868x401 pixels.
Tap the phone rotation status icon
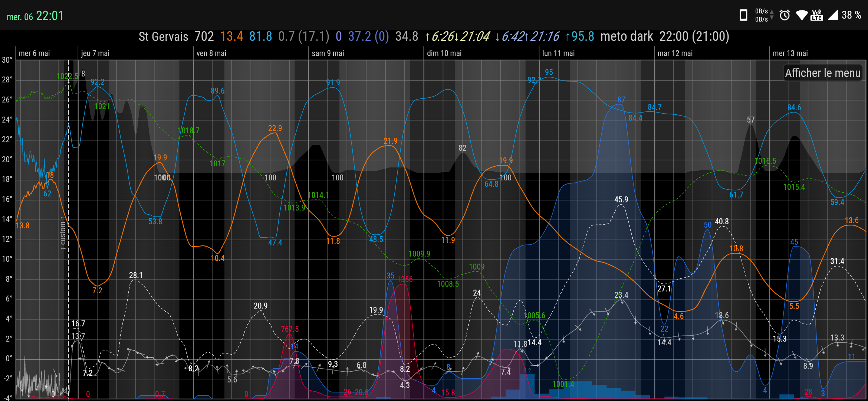point(743,15)
